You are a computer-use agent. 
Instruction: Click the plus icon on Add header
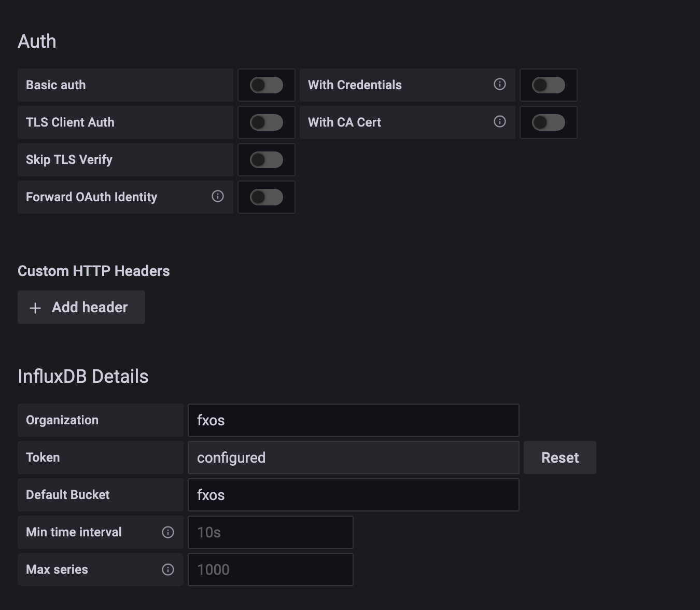tap(35, 307)
